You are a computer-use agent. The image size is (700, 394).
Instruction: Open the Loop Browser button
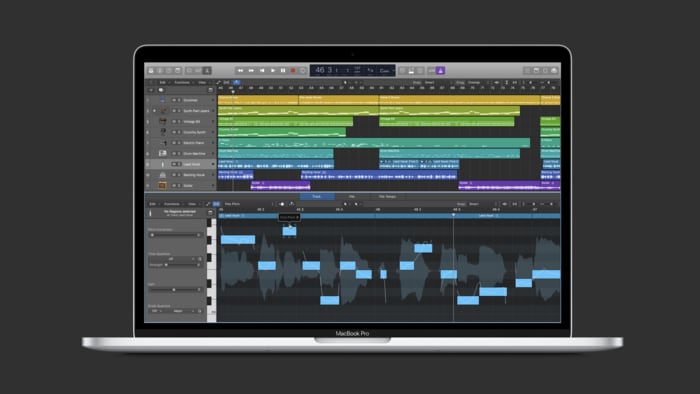point(545,71)
